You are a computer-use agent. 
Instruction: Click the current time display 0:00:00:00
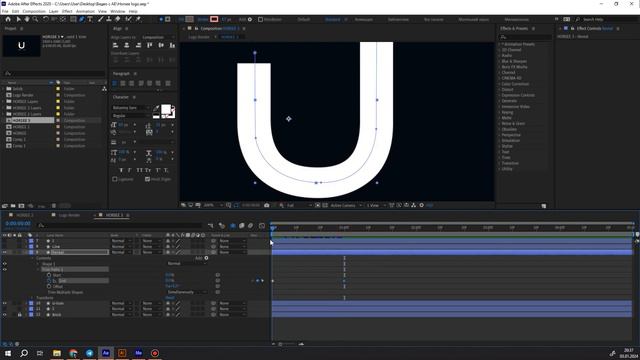[x=18, y=224]
